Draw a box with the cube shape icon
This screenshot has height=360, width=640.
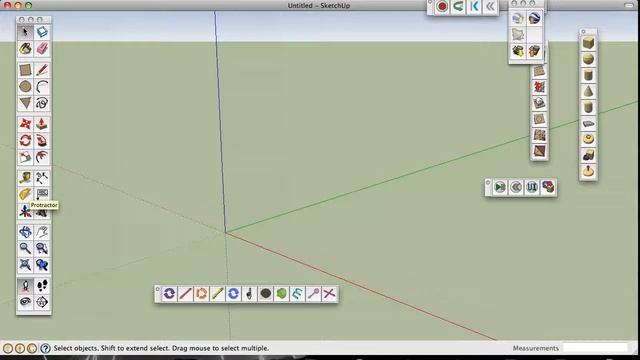click(x=588, y=43)
